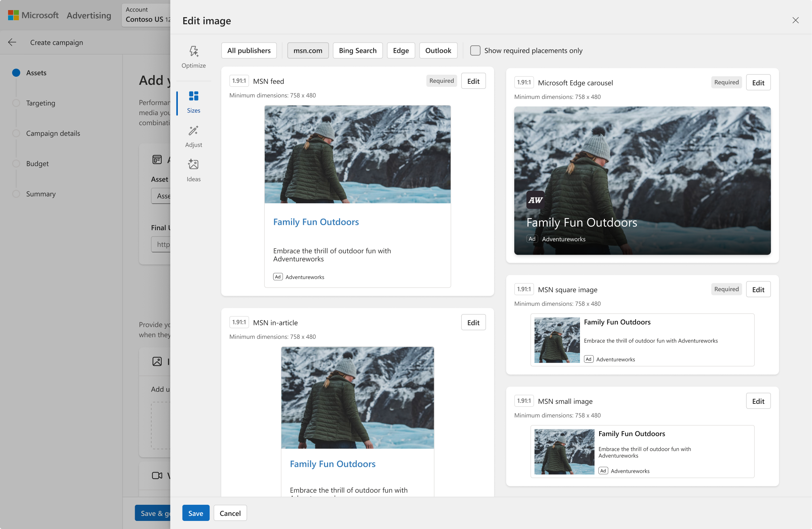Click the Microsoft Advertising product name

coord(89,15)
